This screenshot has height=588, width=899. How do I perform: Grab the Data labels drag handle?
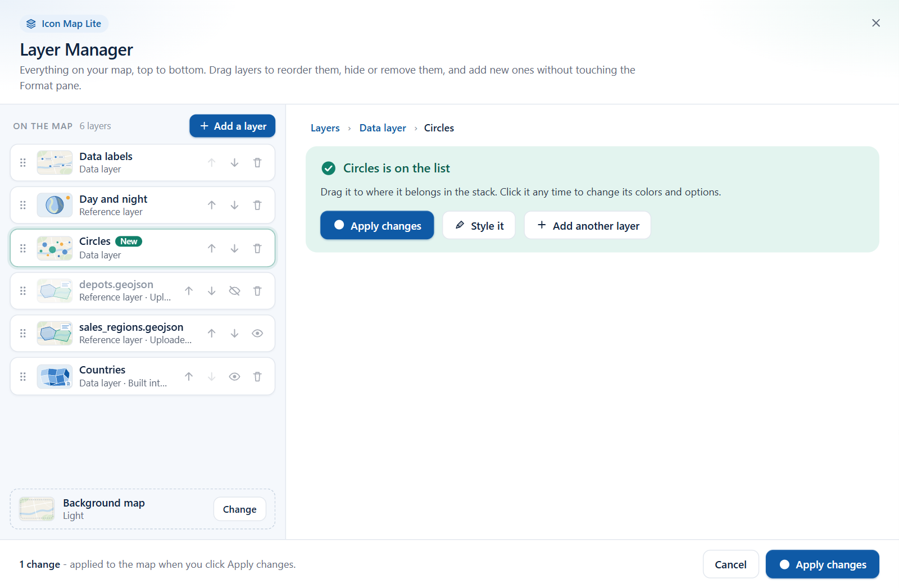[x=23, y=163]
